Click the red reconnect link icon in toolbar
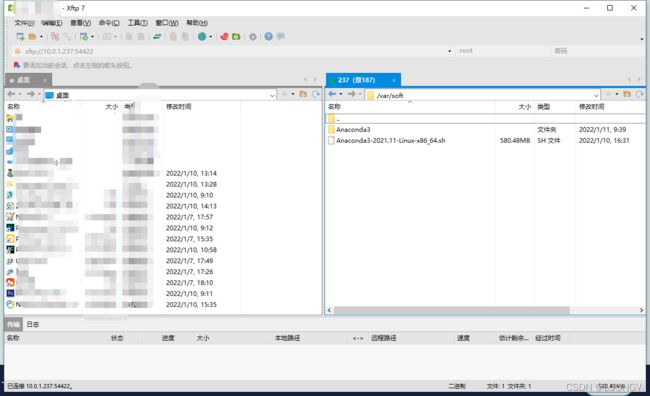 (x=55, y=36)
